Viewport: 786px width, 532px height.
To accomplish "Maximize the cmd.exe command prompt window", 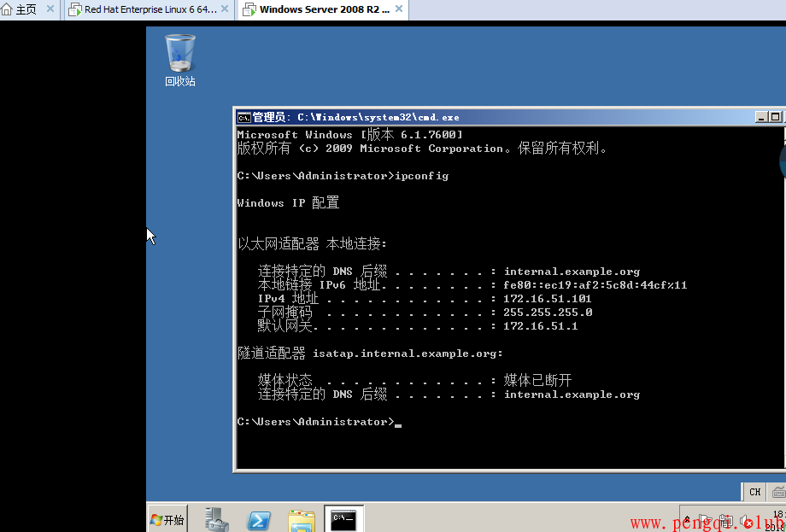I will coord(775,117).
